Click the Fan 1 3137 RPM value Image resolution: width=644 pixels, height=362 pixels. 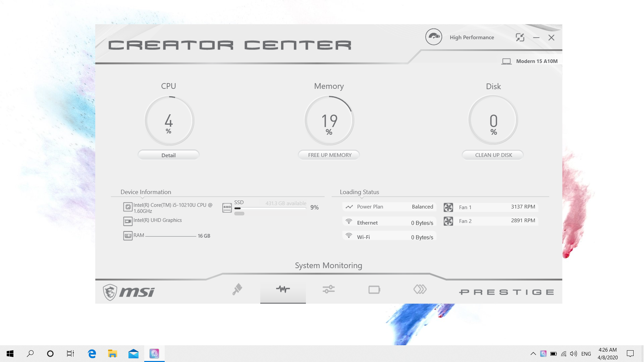(x=523, y=207)
